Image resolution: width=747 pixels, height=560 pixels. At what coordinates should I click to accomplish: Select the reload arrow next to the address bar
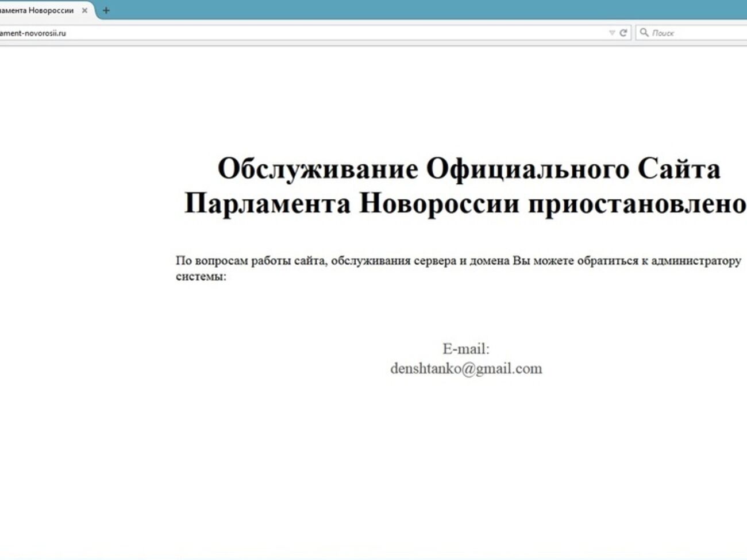pos(624,33)
